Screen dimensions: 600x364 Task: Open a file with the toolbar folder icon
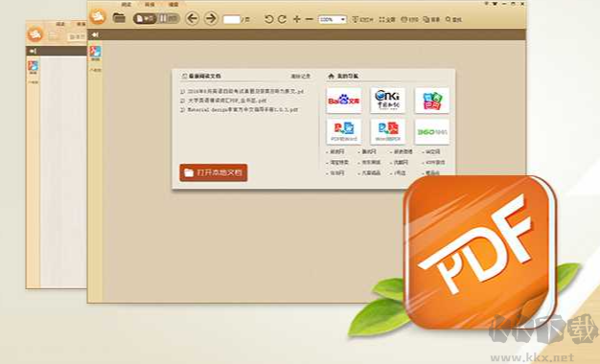click(x=119, y=17)
